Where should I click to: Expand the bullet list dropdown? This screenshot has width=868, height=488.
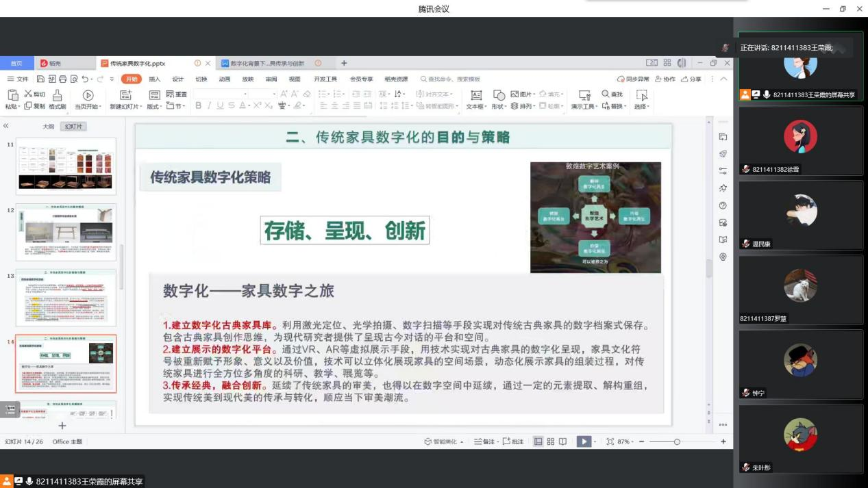[330, 94]
